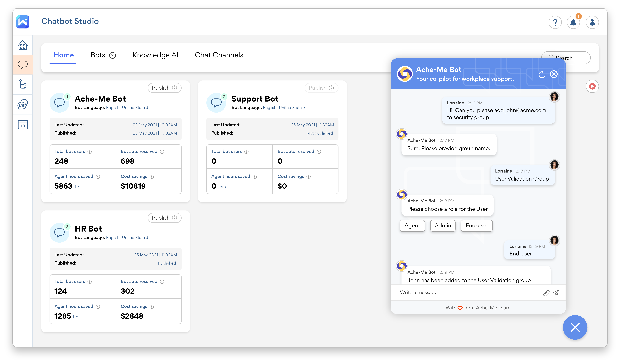Open the help question mark icon
This screenshot has height=364, width=620.
555,22
